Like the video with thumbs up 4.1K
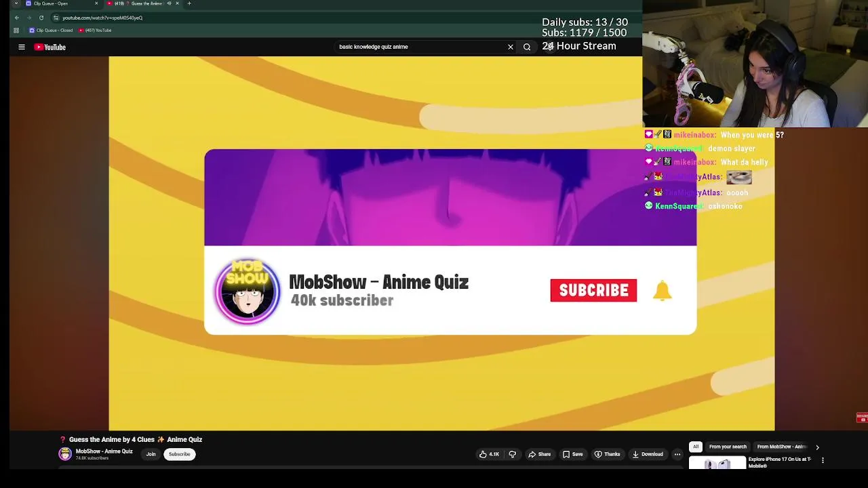This screenshot has height=488, width=868. coord(489,454)
